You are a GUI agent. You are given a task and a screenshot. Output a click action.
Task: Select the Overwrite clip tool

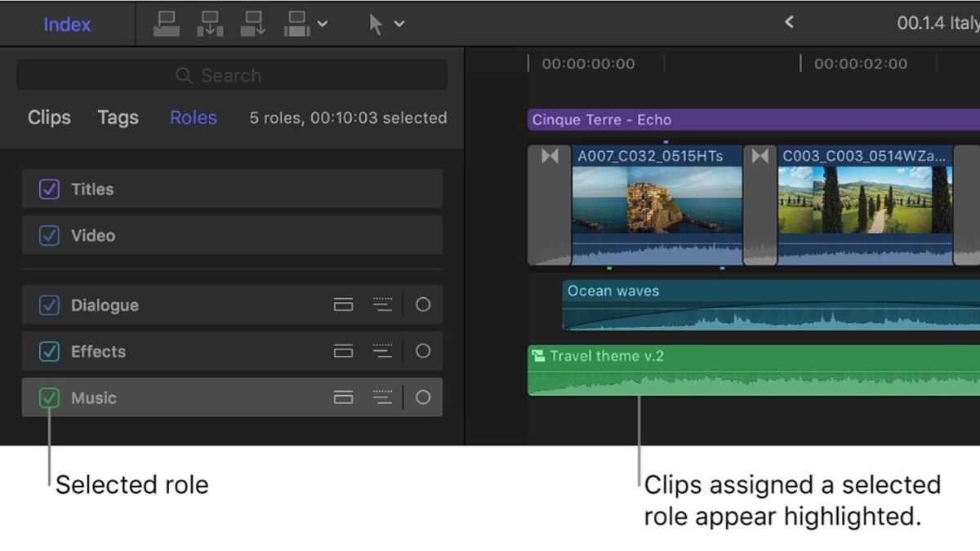point(296,23)
